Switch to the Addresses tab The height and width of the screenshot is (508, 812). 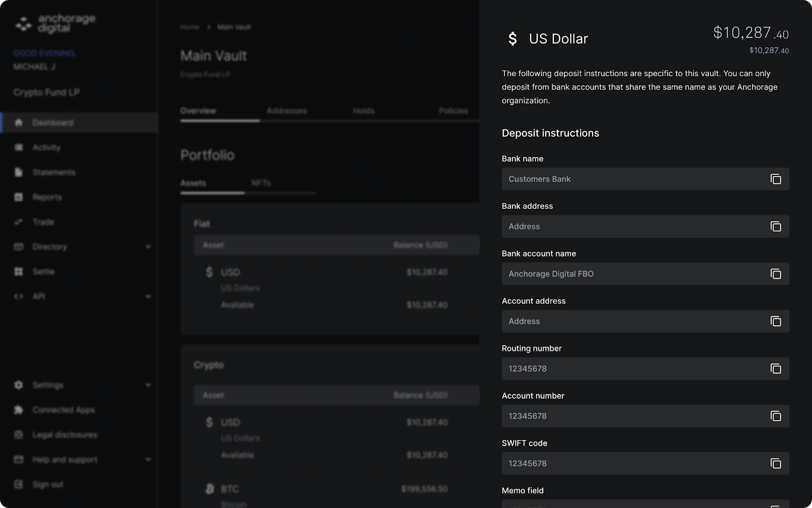pyautogui.click(x=287, y=111)
